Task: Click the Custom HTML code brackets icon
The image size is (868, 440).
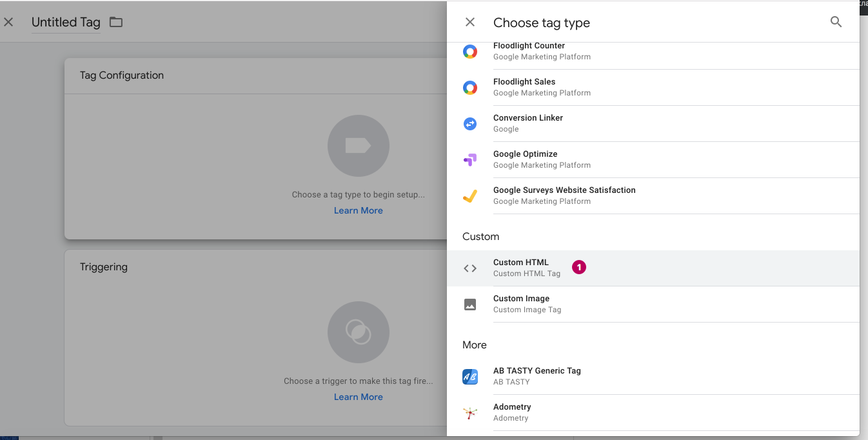Action: 470,268
